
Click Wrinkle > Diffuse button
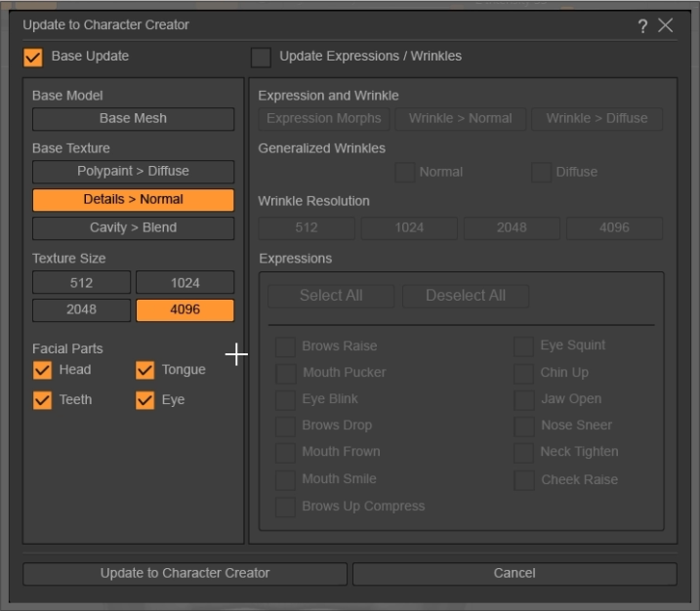(597, 119)
